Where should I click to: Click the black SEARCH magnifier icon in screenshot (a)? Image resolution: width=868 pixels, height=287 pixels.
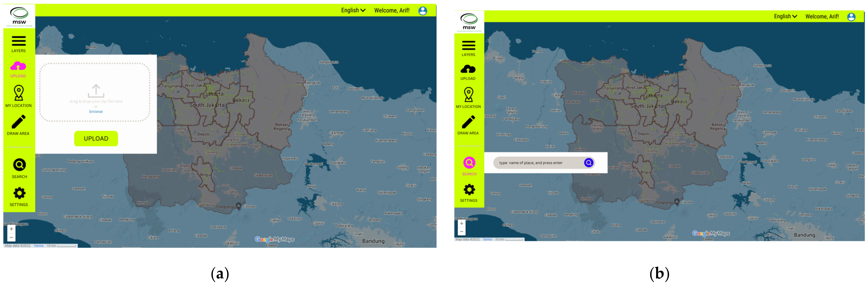(19, 165)
